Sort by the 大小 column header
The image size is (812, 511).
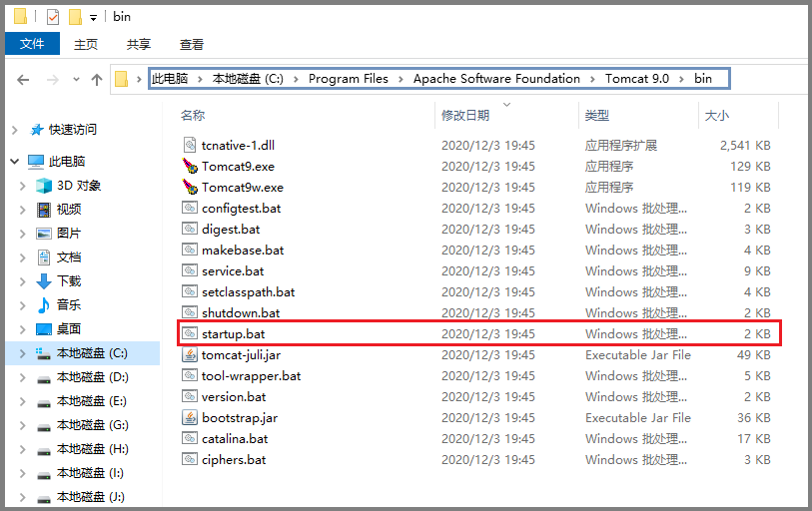tap(717, 115)
